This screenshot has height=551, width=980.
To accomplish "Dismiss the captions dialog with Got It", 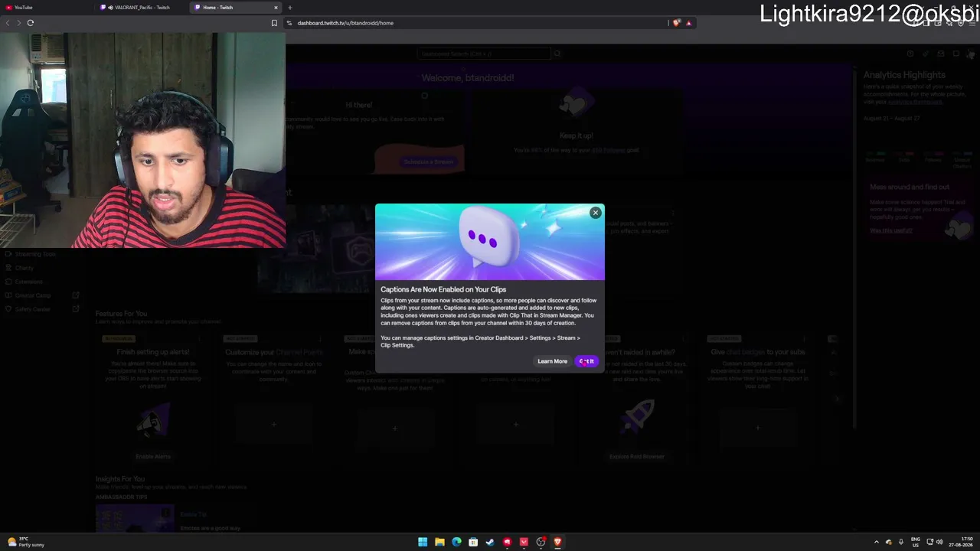I will coord(586,361).
